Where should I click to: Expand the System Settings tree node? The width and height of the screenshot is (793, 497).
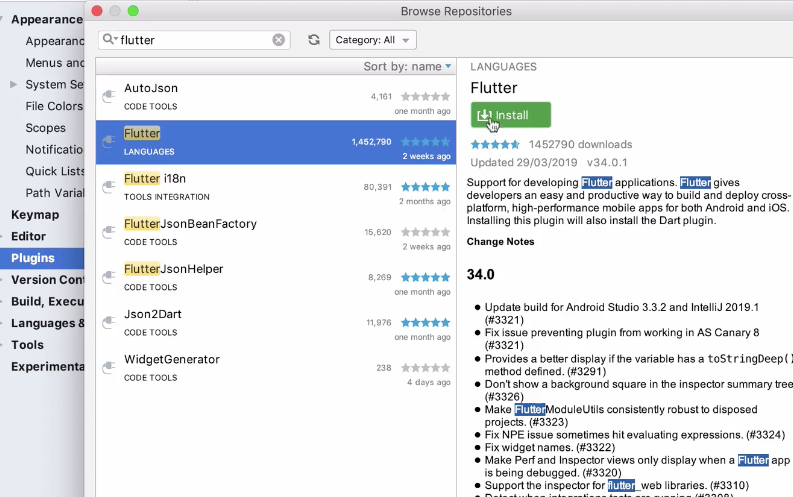[x=14, y=84]
